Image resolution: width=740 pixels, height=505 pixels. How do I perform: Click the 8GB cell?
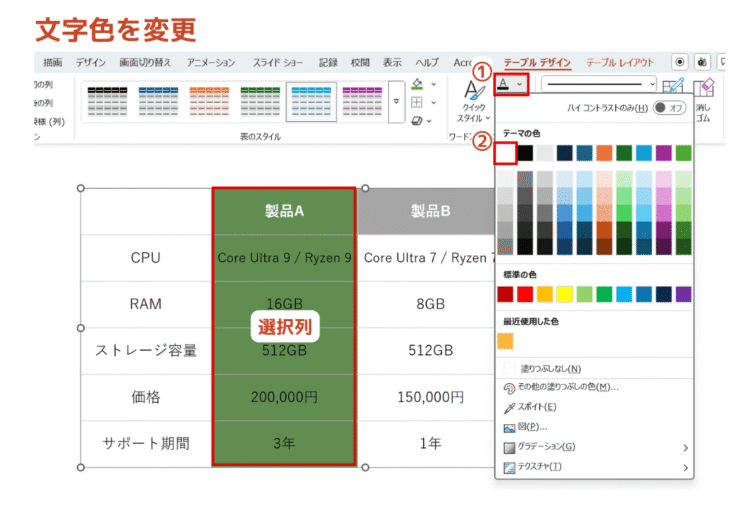coord(426,304)
